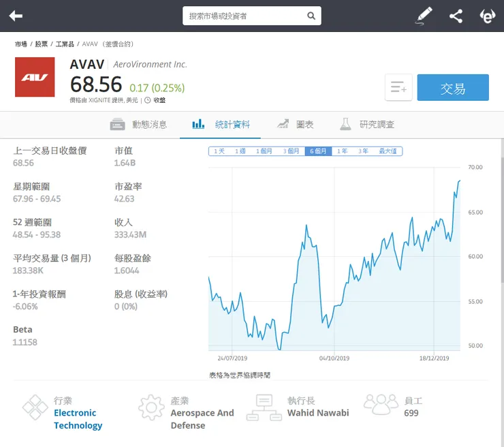Viewport: 504px width, 447px height.
Task: Click the 1.1158 Beta value
Action: pyautogui.click(x=25, y=343)
